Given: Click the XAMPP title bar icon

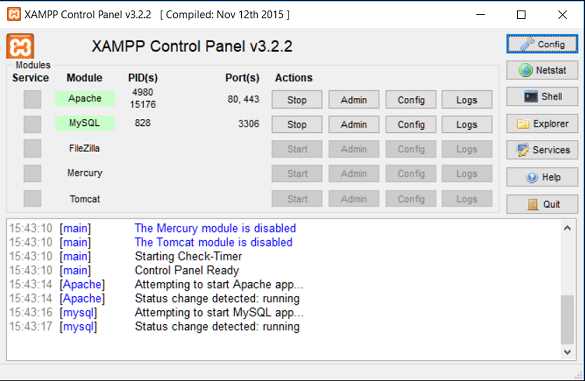Looking at the screenshot, I should pos(14,14).
